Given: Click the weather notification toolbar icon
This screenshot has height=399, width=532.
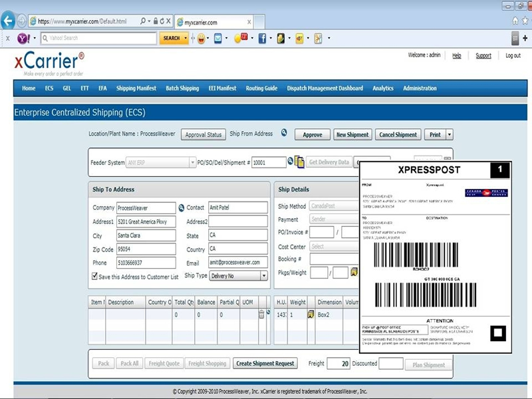Looking at the screenshot, I should [x=241, y=38].
